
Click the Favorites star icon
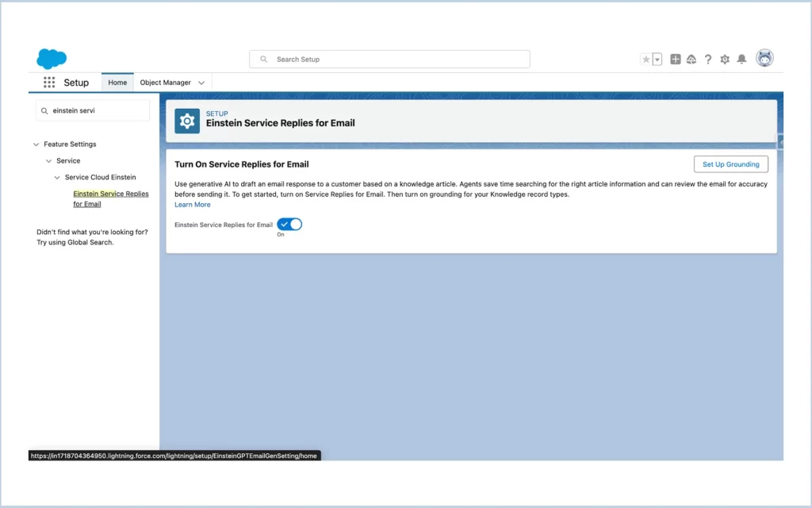click(645, 59)
